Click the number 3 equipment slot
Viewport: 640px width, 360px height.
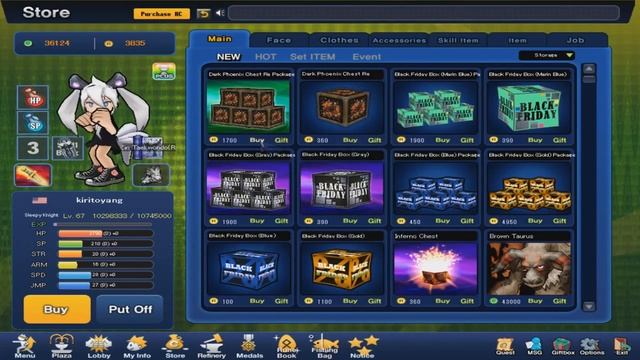[33, 148]
